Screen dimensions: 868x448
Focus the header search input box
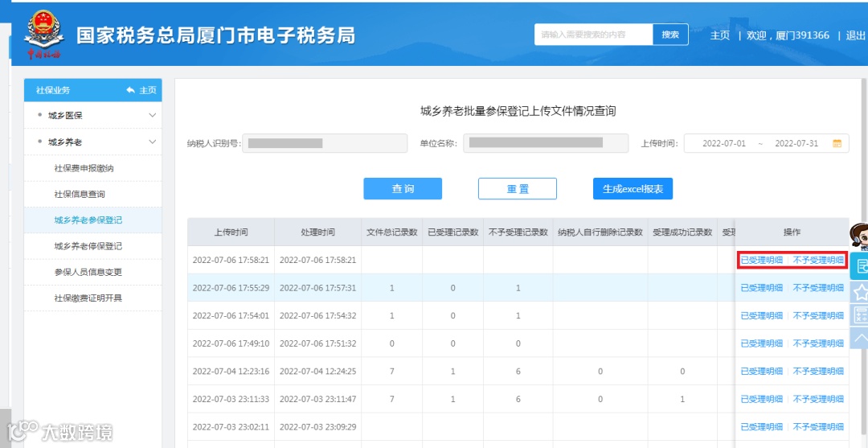coord(593,35)
